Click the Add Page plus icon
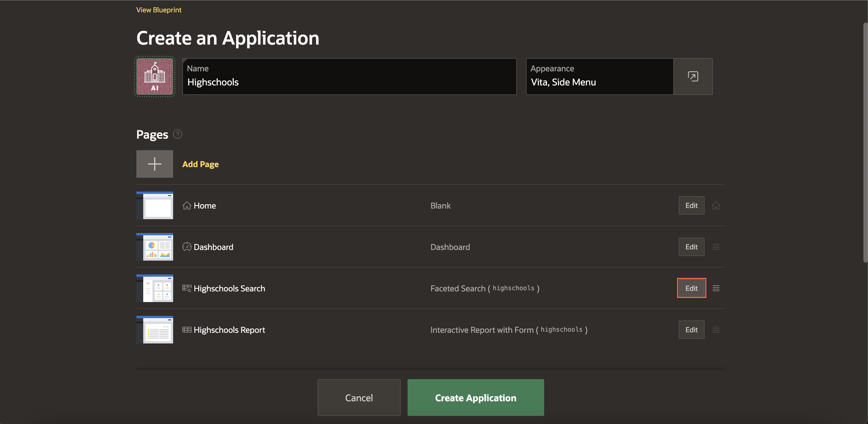 (x=155, y=164)
